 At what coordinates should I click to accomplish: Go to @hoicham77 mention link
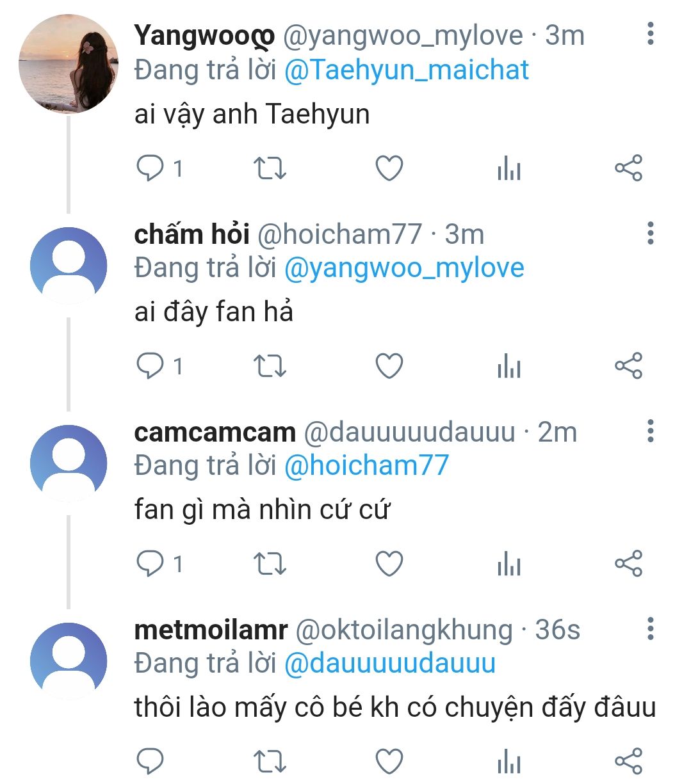[366, 465]
